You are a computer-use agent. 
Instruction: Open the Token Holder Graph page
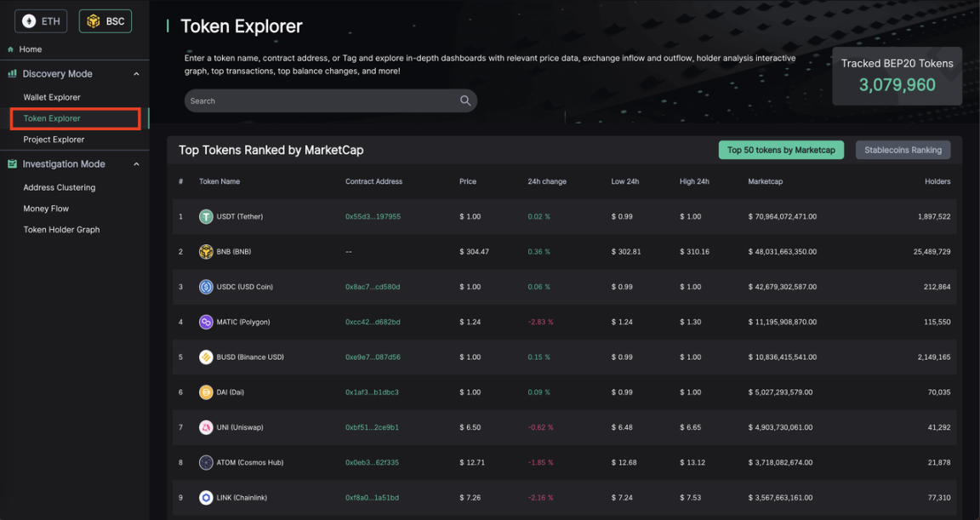(x=61, y=230)
